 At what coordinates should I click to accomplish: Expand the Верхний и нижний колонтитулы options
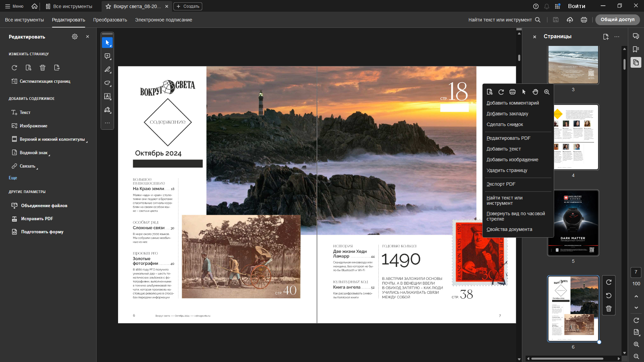tap(52, 139)
